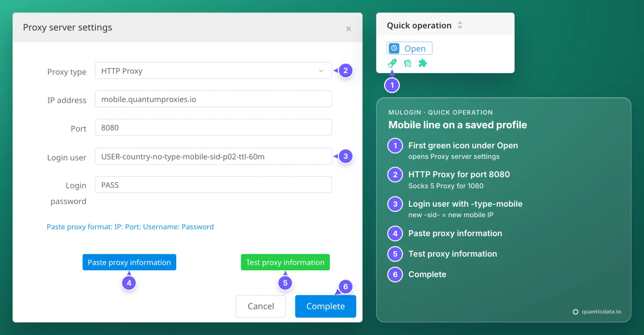Click 'Mobile line on a saved profile' heading
The image size is (644, 335).
tap(458, 125)
